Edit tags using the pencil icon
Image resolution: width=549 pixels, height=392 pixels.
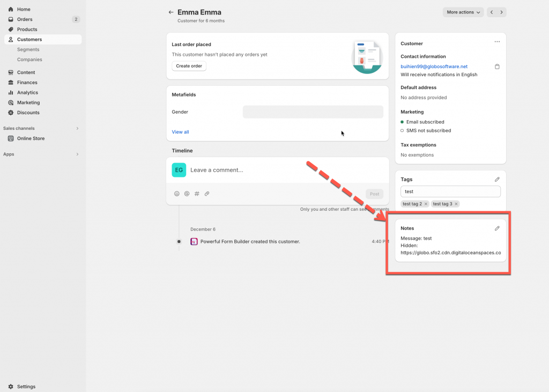pos(497,180)
